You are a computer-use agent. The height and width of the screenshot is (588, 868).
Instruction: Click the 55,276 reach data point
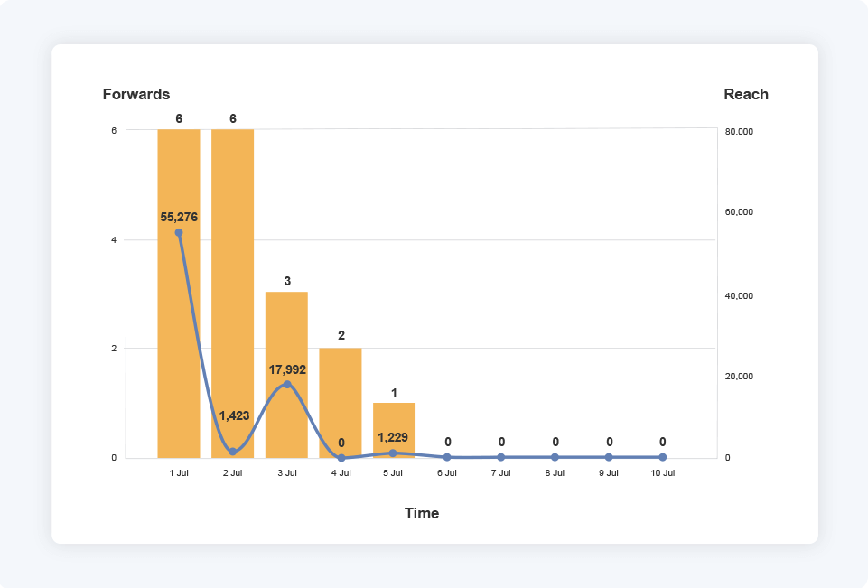[x=179, y=232]
